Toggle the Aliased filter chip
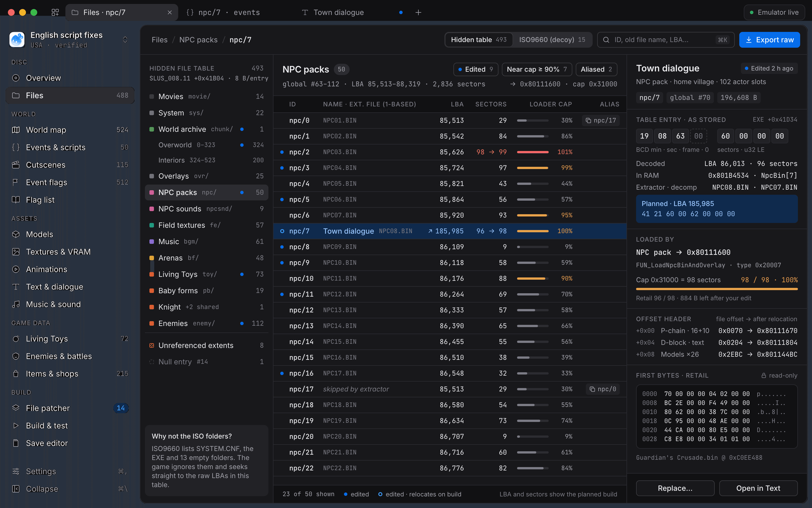Viewport: 812px width, 508px height. [x=596, y=69]
